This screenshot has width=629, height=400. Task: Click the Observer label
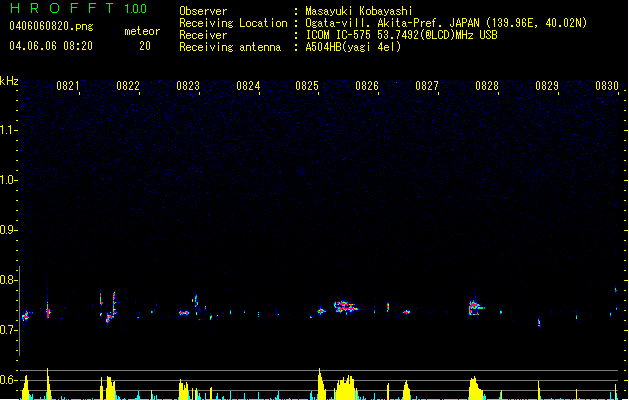click(203, 11)
